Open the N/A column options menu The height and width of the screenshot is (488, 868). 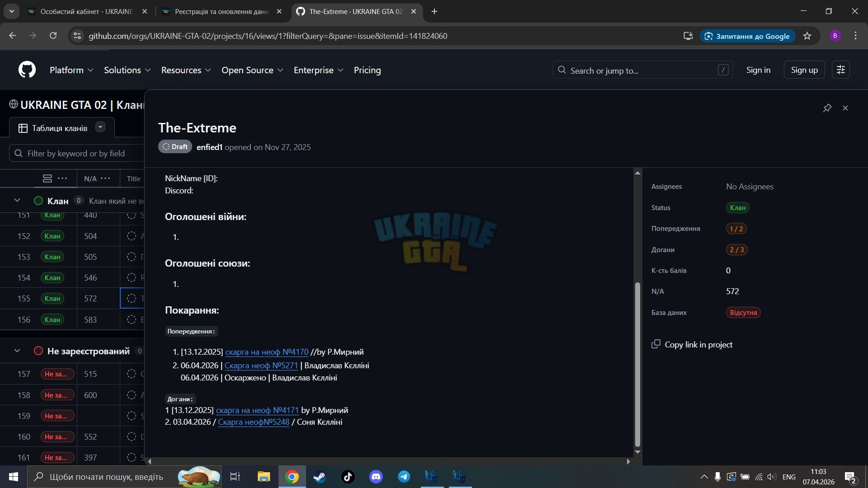click(x=106, y=178)
